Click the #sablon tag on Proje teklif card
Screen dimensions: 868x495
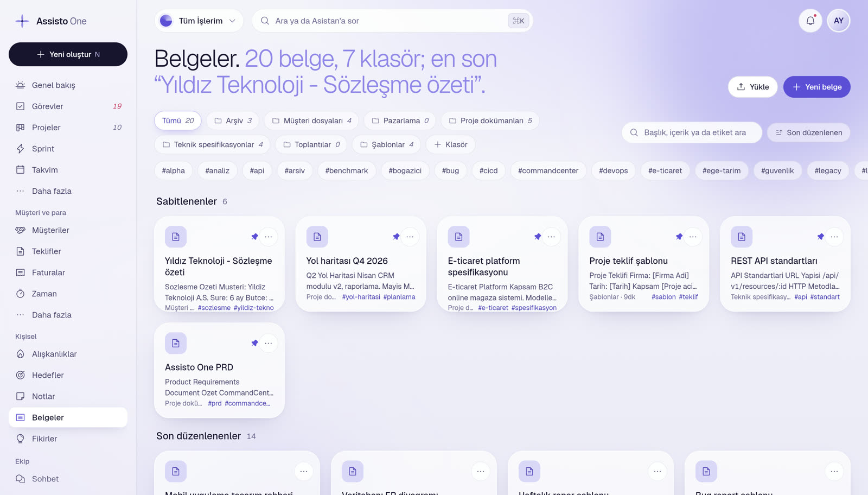(663, 297)
